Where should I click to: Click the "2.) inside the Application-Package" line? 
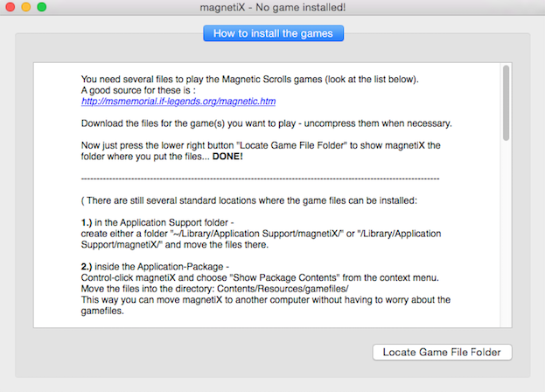pyautogui.click(x=155, y=267)
